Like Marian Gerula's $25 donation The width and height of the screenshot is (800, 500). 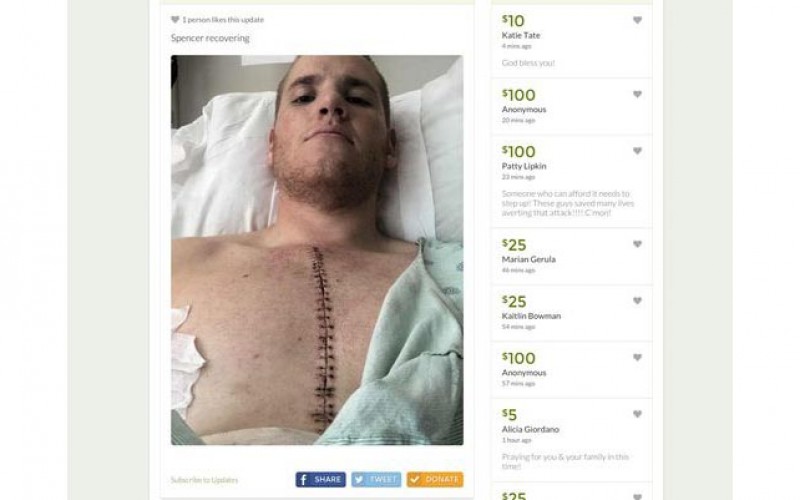tap(637, 244)
